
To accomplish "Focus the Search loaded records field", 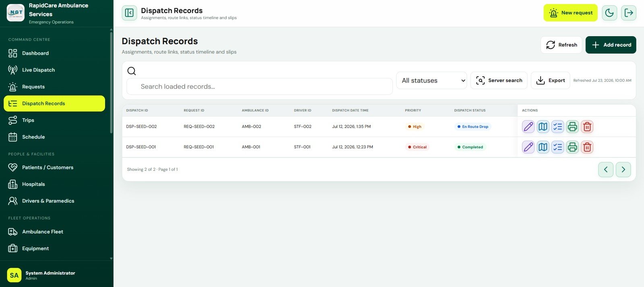I will tap(260, 86).
